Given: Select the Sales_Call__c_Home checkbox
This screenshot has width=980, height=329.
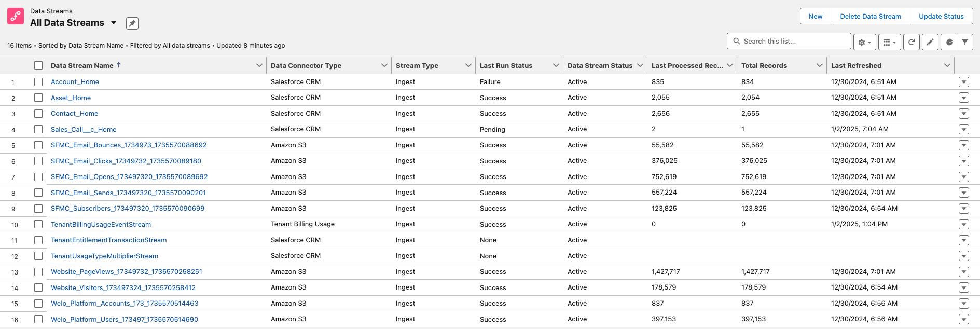Looking at the screenshot, I should coord(38,129).
